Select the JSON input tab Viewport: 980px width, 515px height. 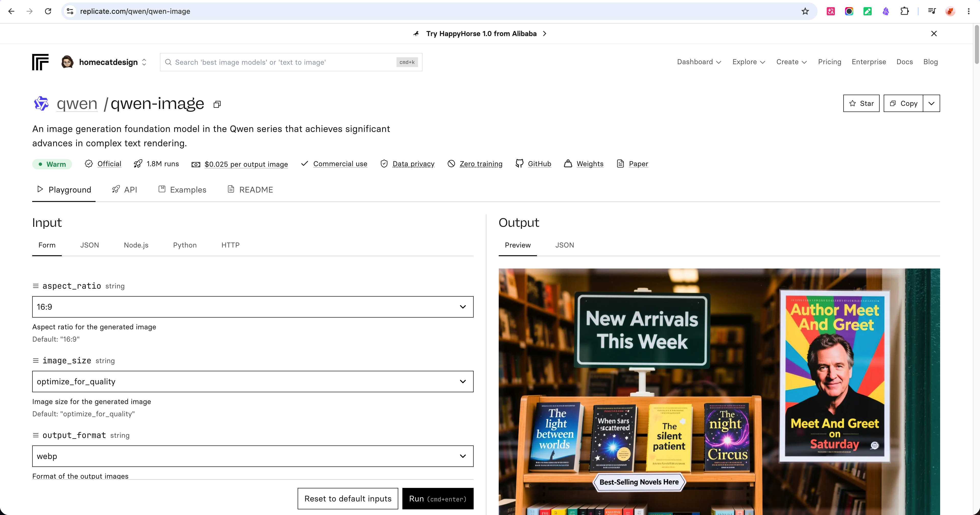89,245
